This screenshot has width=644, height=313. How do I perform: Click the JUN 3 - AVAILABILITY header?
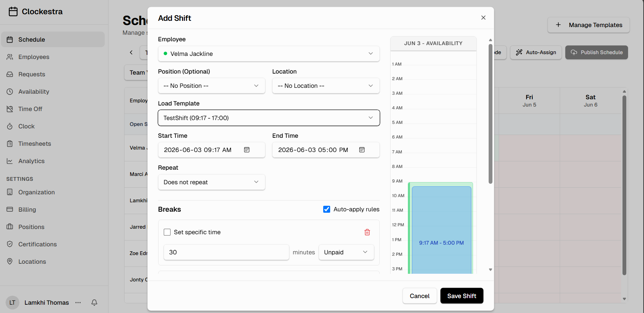click(x=433, y=43)
